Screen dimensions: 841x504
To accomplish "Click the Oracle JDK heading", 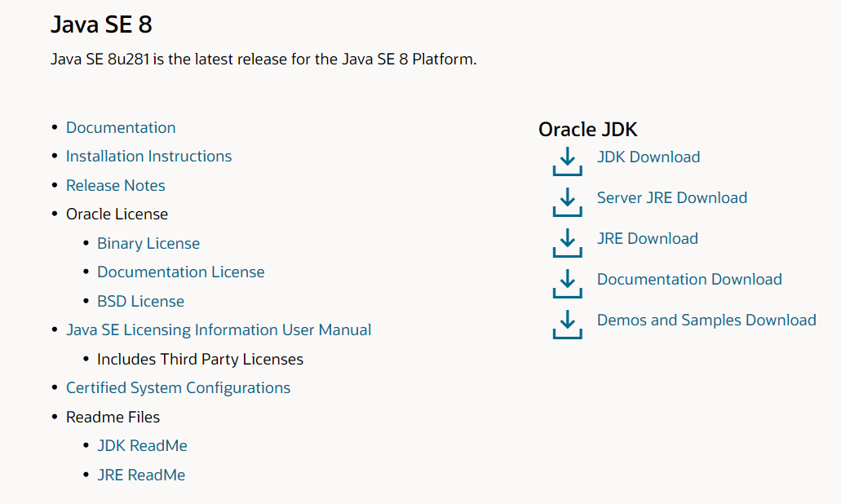I will [588, 129].
